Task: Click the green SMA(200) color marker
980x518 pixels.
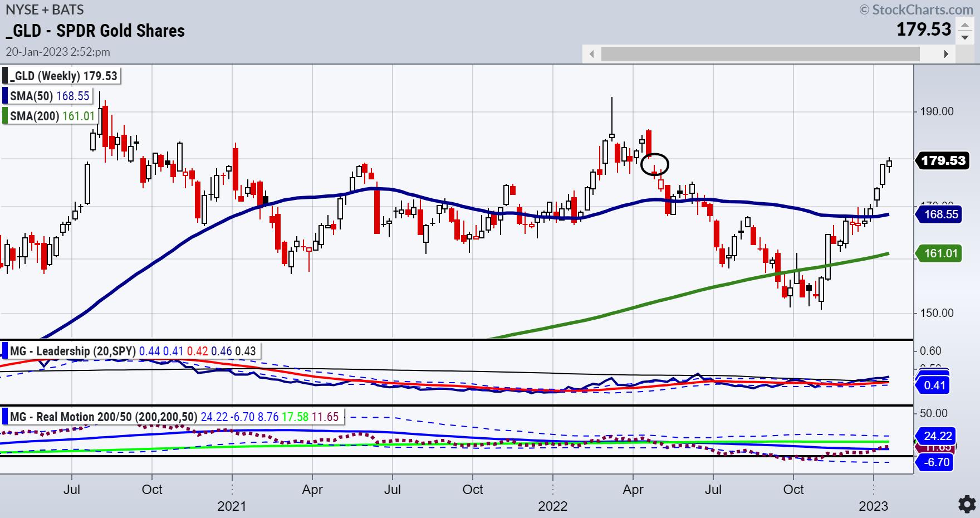Action: 5,116
